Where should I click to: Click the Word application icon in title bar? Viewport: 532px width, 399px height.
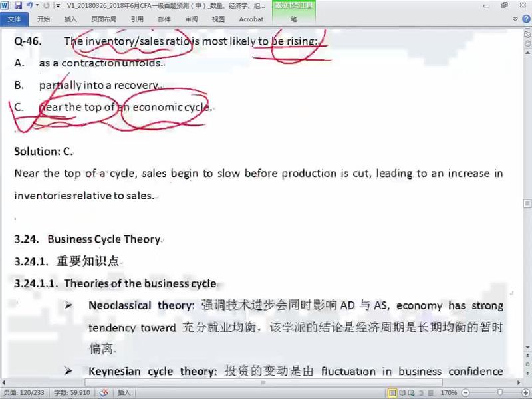[x=5, y=5]
